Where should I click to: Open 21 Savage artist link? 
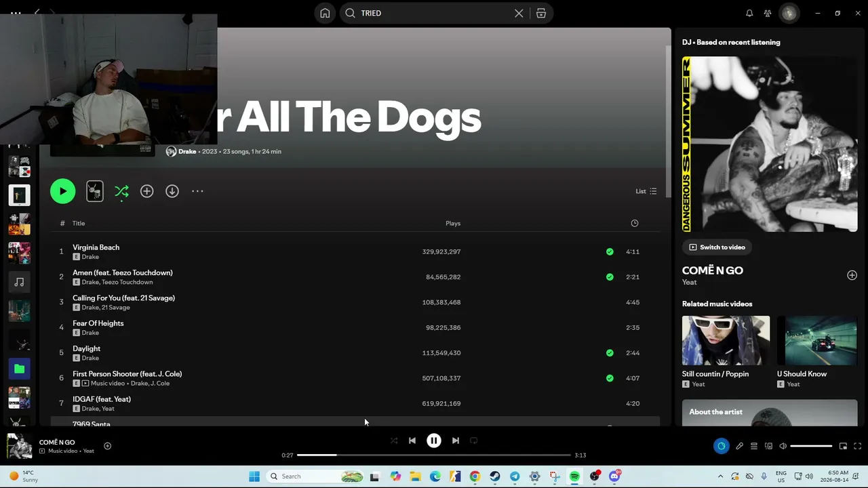click(x=116, y=308)
